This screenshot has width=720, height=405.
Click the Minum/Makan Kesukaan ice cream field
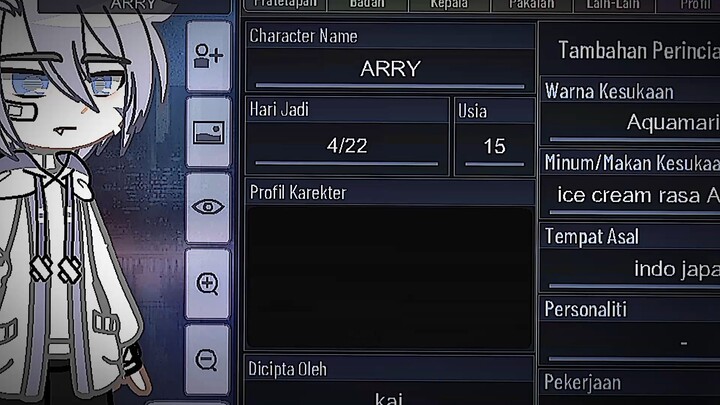coord(631,196)
